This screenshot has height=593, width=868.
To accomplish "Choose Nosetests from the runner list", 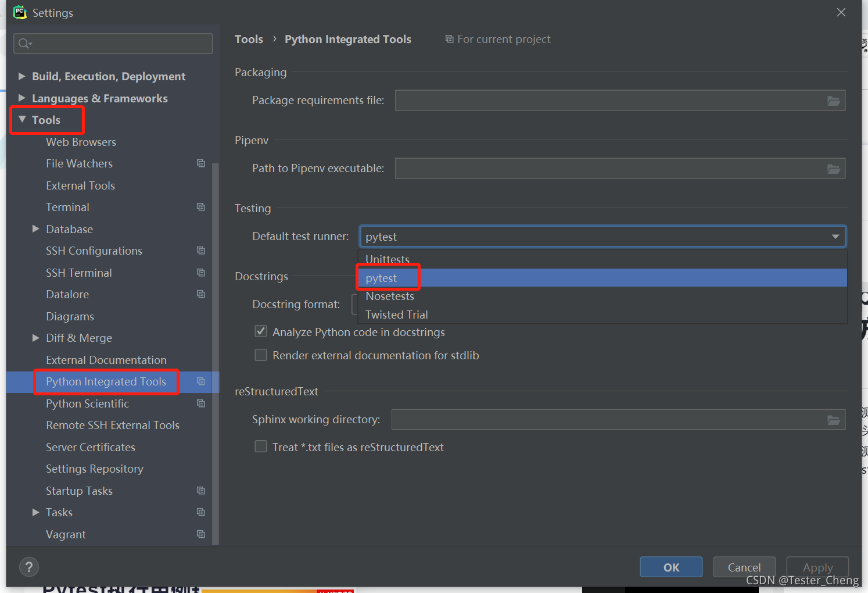I will coord(602,296).
